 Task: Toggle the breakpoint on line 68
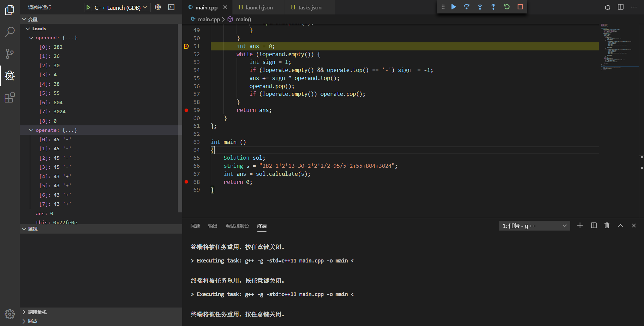[187, 182]
